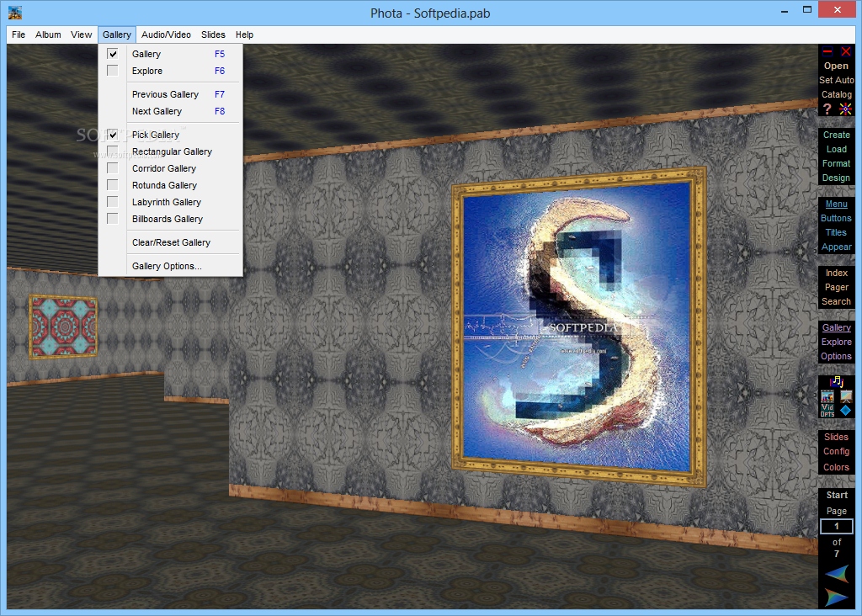This screenshot has width=862, height=616.
Task: Click Set Auto in the side panel
Action: [836, 80]
